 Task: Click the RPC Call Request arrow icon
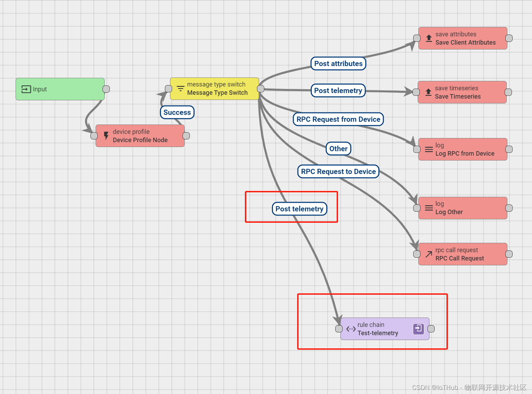click(x=429, y=254)
